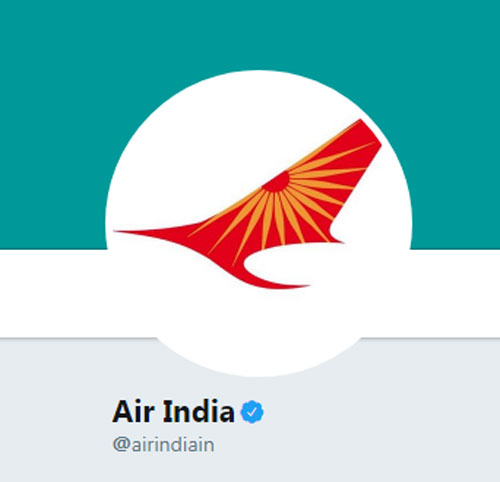Click teal banner above the avatar
Viewport: 500px width, 482px height.
click(259, 33)
